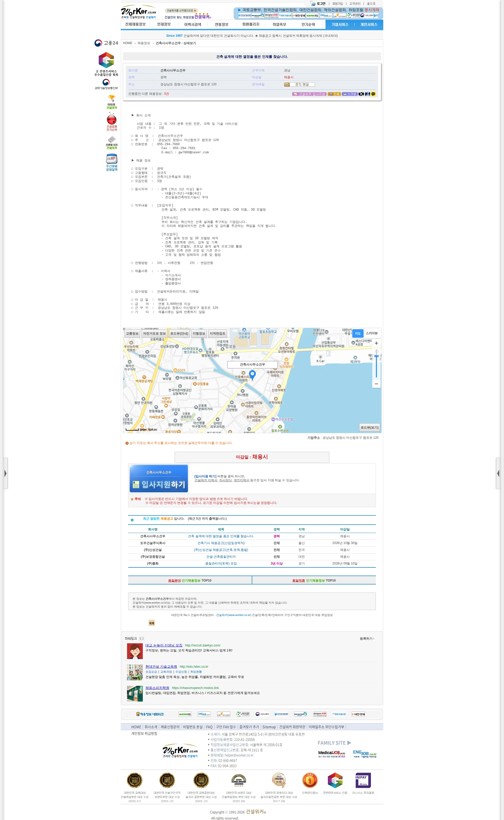The image size is (504, 820).
Task: Open the 어바웃 건설워커 trophy icon
Action: 112,102
